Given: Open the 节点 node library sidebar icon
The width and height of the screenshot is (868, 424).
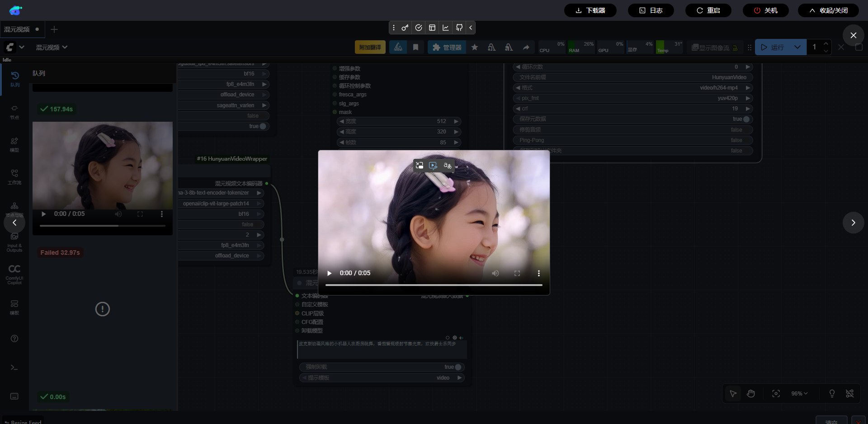Looking at the screenshot, I should [x=14, y=112].
